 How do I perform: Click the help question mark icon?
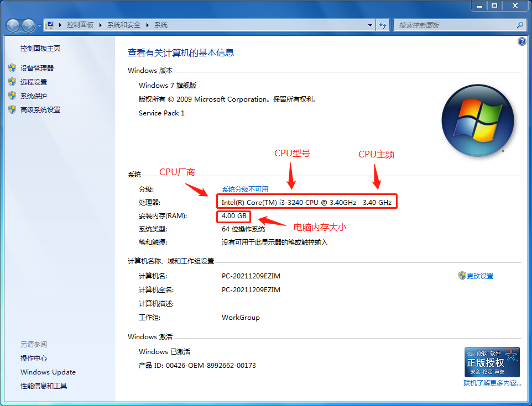[x=521, y=41]
